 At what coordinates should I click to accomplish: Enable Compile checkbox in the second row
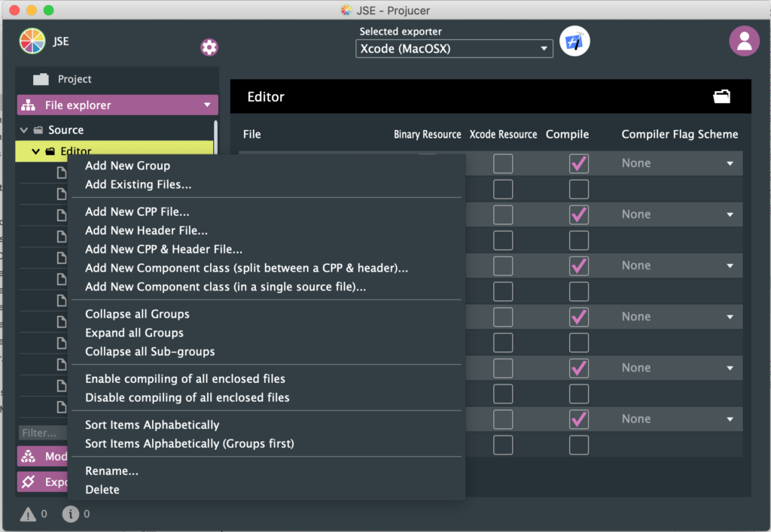point(578,189)
